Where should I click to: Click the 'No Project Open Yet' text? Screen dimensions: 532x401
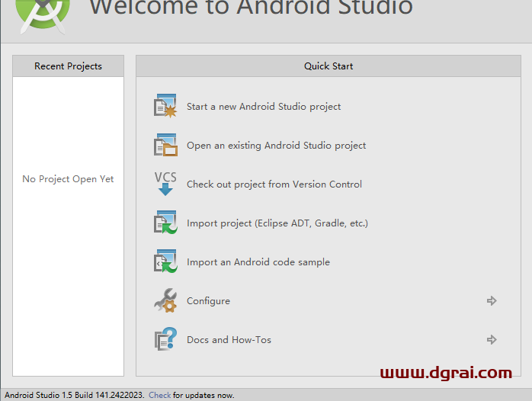68,179
